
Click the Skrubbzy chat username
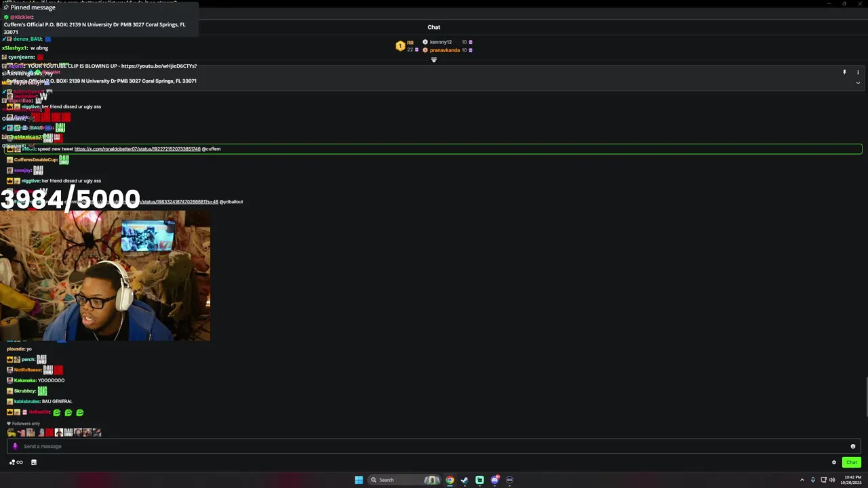click(x=24, y=391)
